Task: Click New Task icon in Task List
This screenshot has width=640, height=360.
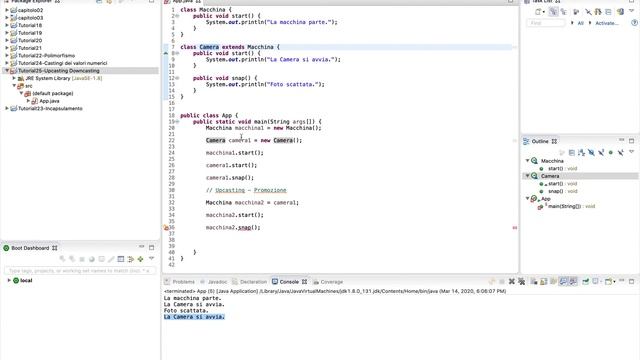Action: tap(538, 12)
